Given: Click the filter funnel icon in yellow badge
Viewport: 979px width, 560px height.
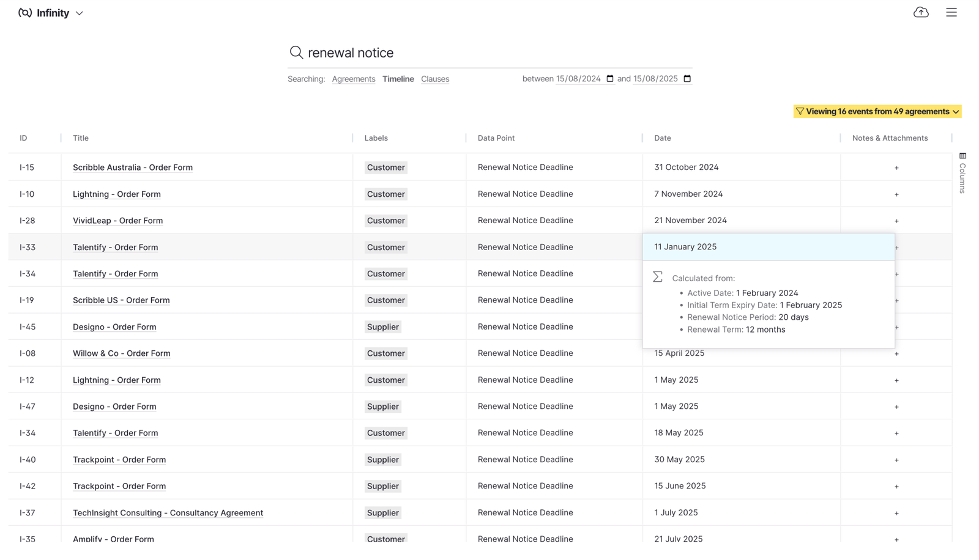Looking at the screenshot, I should [x=800, y=111].
